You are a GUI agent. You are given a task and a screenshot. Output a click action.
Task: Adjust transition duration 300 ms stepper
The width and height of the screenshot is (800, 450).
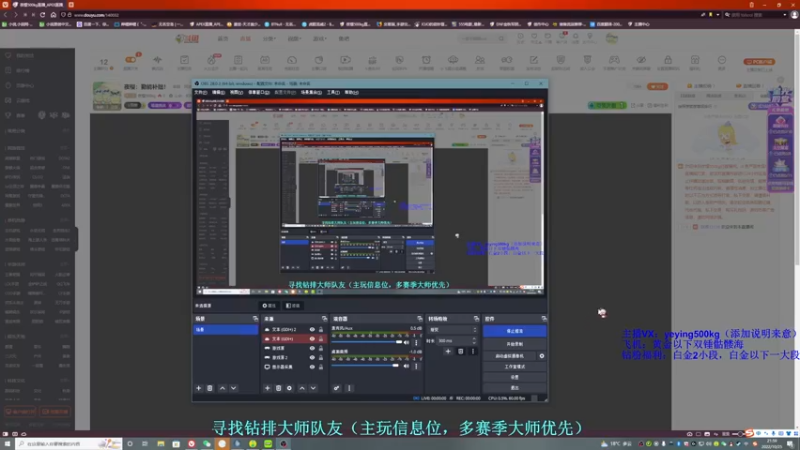[x=474, y=341]
